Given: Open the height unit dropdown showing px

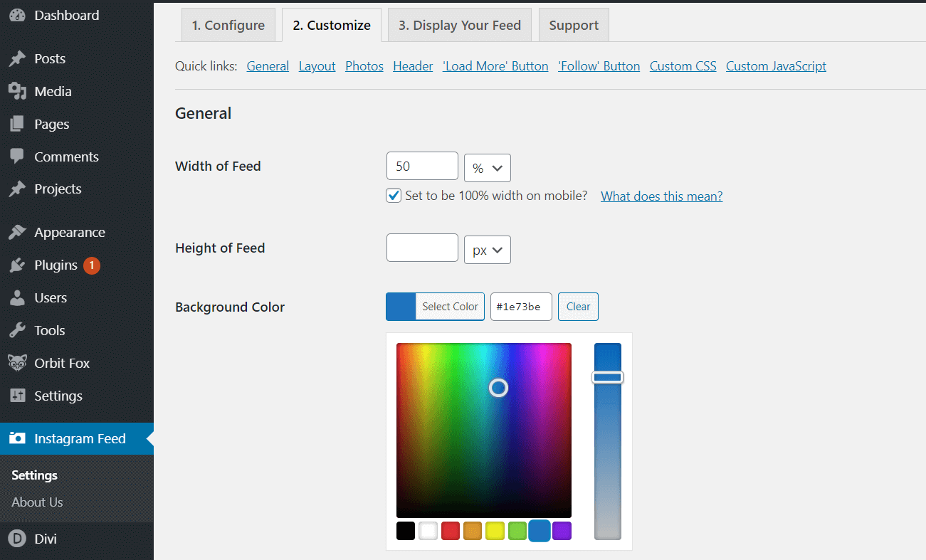Looking at the screenshot, I should tap(487, 249).
